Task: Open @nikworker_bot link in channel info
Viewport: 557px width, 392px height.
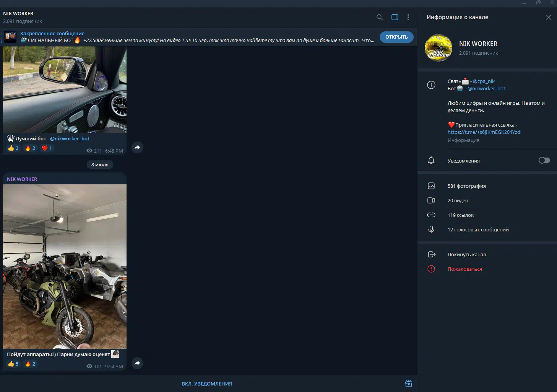Action: click(486, 88)
